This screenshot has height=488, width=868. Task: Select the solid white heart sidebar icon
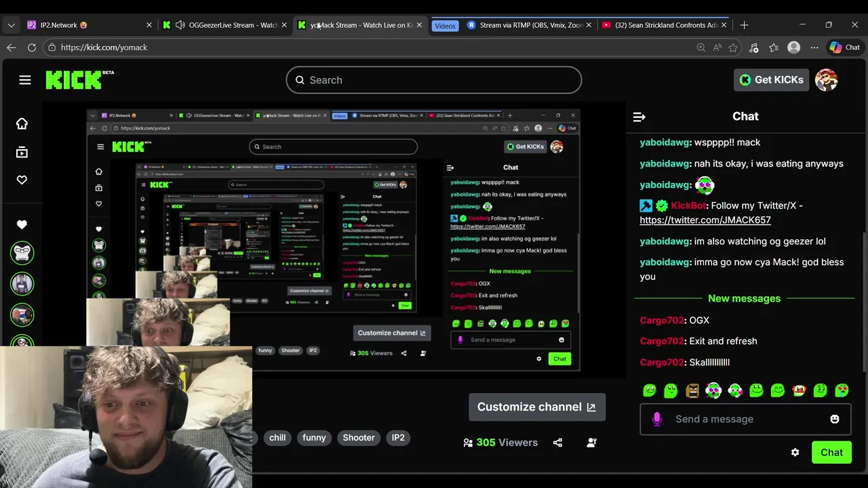click(22, 224)
